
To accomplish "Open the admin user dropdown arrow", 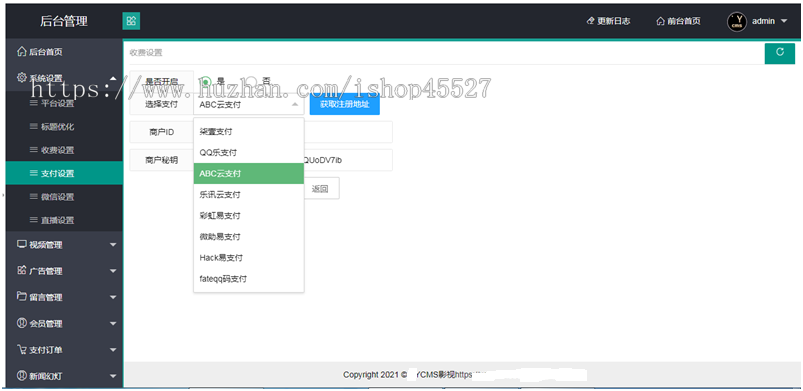I will click(784, 22).
